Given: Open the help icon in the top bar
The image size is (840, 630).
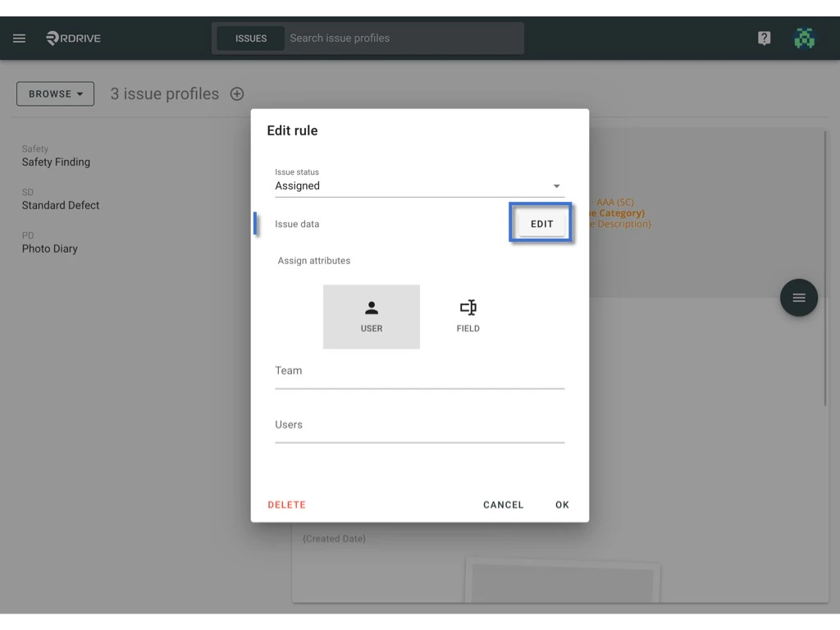Looking at the screenshot, I should (764, 38).
